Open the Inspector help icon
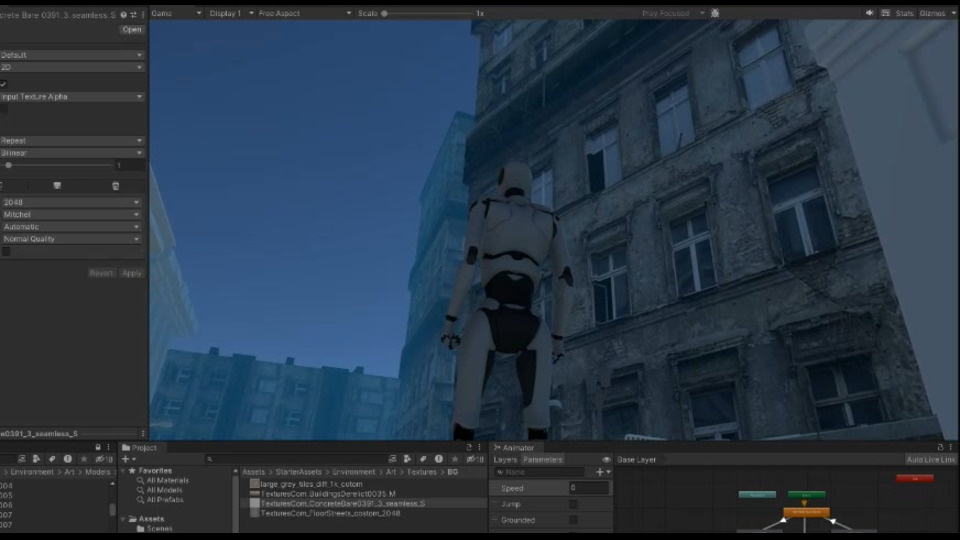Viewport: 960px width, 540px height. pos(124,15)
